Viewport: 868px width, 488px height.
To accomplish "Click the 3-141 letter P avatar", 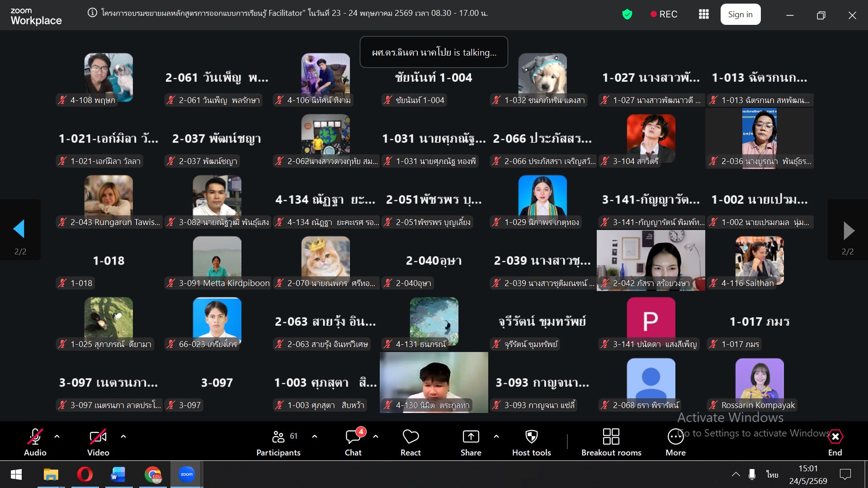I will pos(651,321).
